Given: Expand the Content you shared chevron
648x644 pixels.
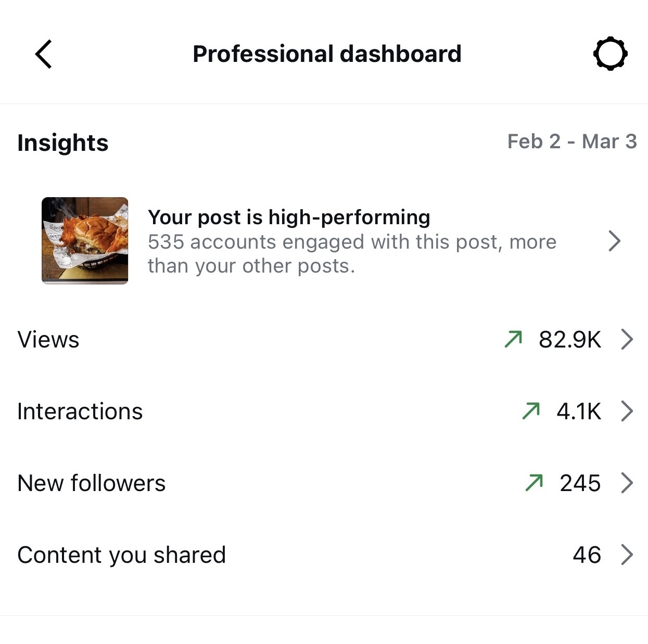Looking at the screenshot, I should [627, 555].
